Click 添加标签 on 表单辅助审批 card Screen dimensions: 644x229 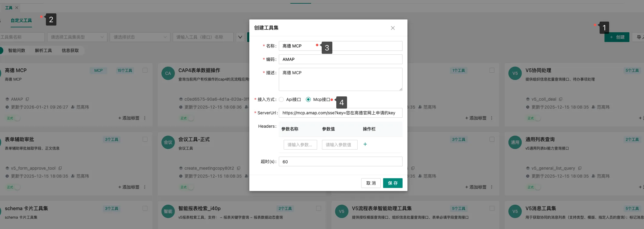129,187
